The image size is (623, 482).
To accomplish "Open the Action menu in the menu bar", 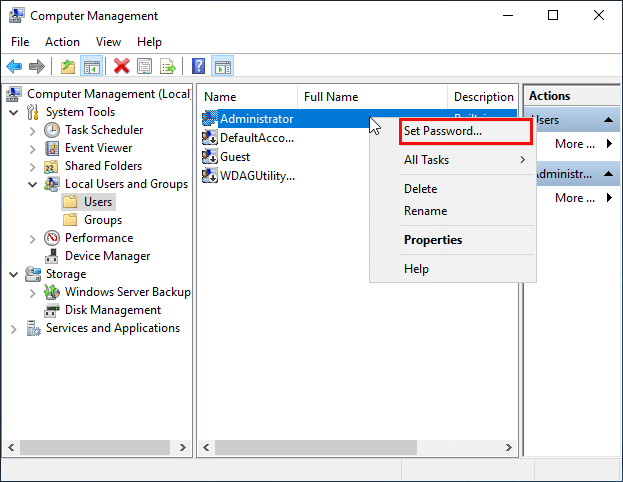I will [62, 42].
